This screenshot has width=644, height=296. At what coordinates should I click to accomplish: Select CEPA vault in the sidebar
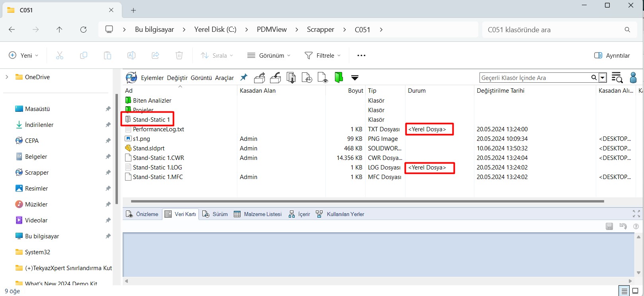click(x=32, y=140)
